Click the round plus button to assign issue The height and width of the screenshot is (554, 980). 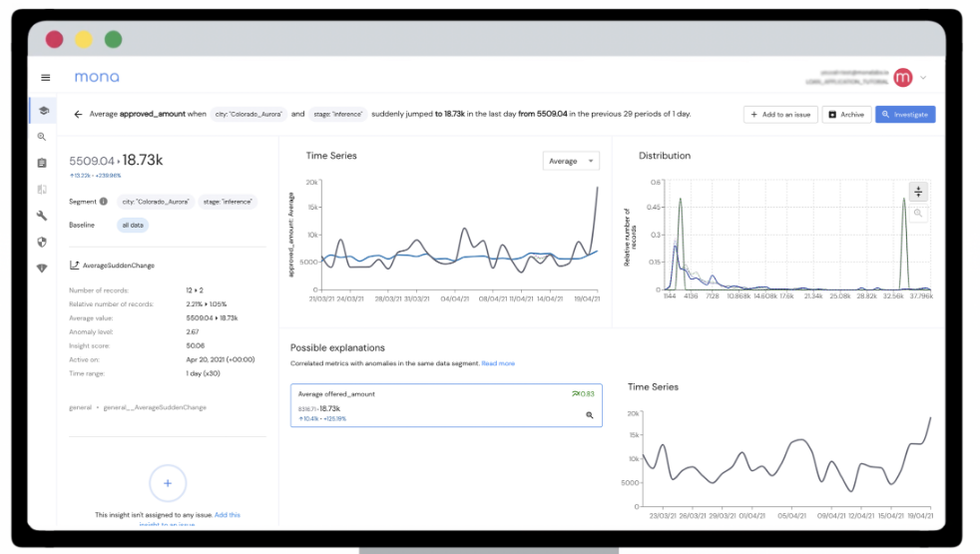[x=168, y=483]
